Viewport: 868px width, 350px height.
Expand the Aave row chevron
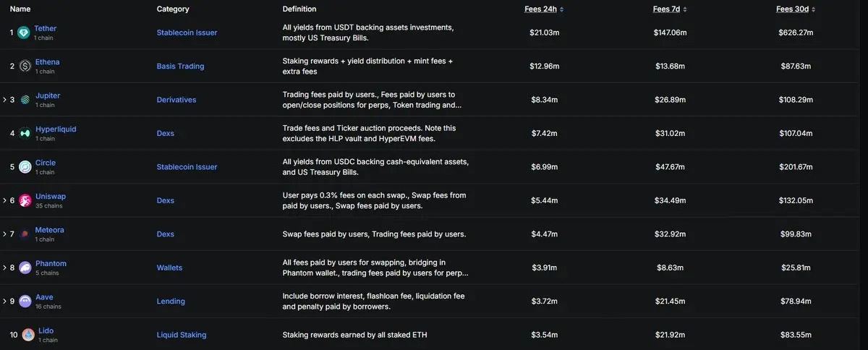click(4, 301)
